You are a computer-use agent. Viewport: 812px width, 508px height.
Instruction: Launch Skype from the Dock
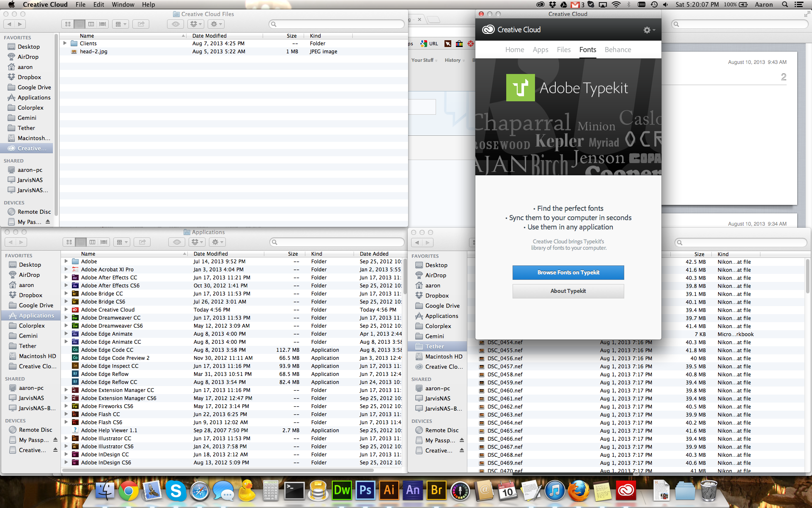[176, 491]
